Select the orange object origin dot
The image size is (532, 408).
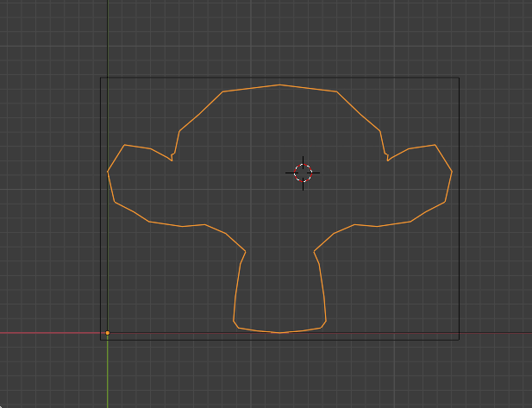(x=107, y=333)
